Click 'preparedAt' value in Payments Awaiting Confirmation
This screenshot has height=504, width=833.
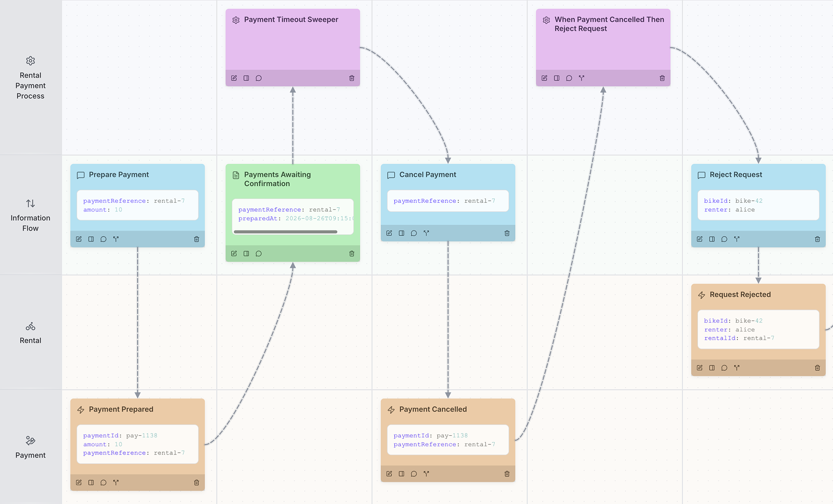tap(319, 219)
